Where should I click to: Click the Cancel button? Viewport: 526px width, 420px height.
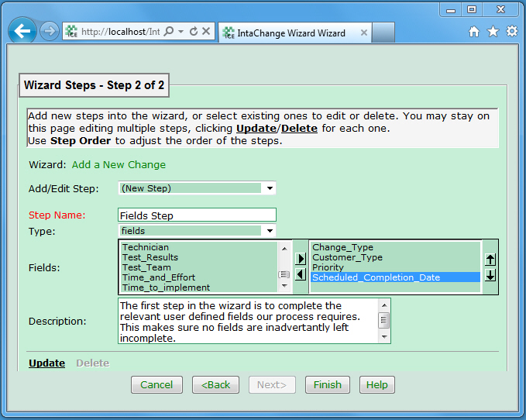[156, 384]
